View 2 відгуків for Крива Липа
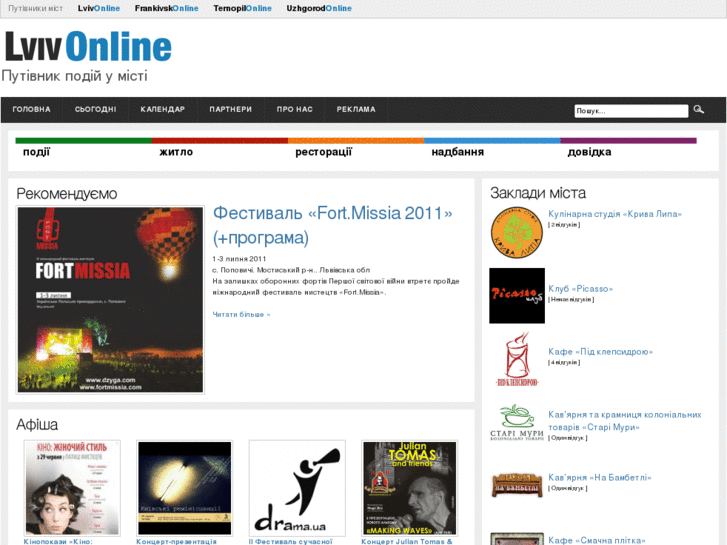This screenshot has height=545, width=727. pyautogui.click(x=564, y=224)
